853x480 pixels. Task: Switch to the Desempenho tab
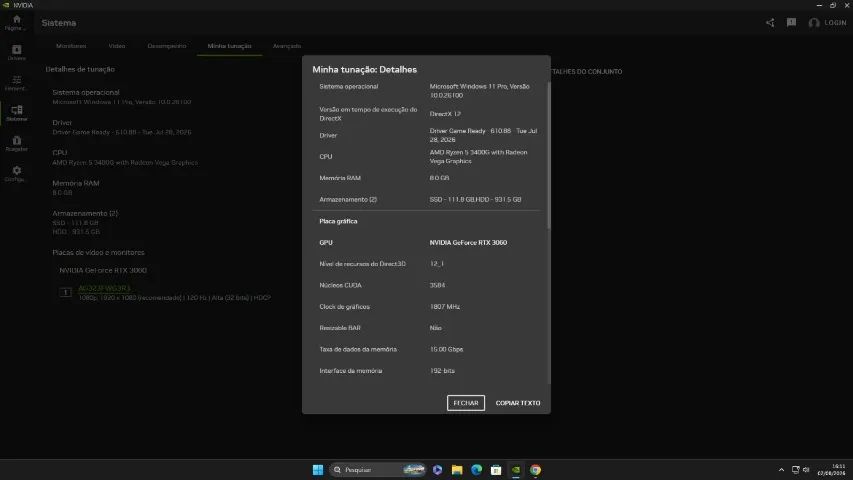point(167,46)
